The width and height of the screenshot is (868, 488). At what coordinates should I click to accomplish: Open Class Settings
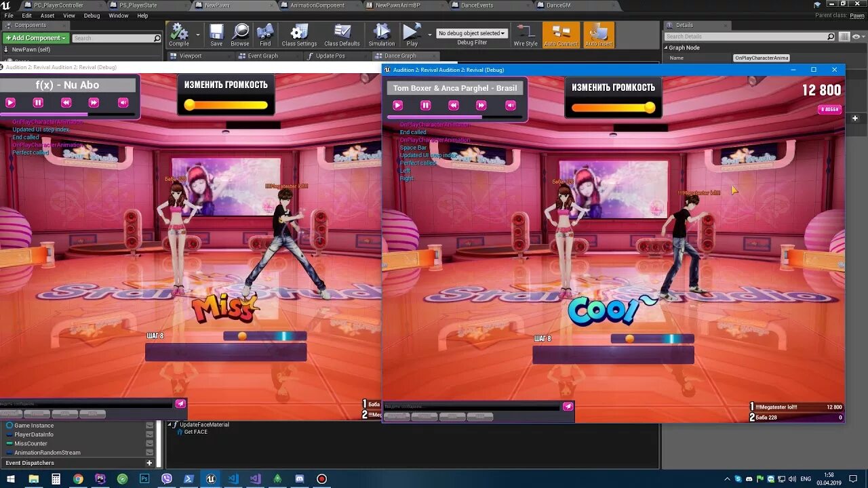click(x=299, y=35)
